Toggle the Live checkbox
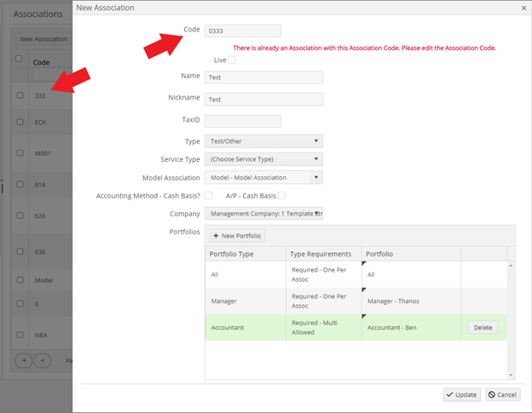This screenshot has height=413, width=532. coord(232,60)
